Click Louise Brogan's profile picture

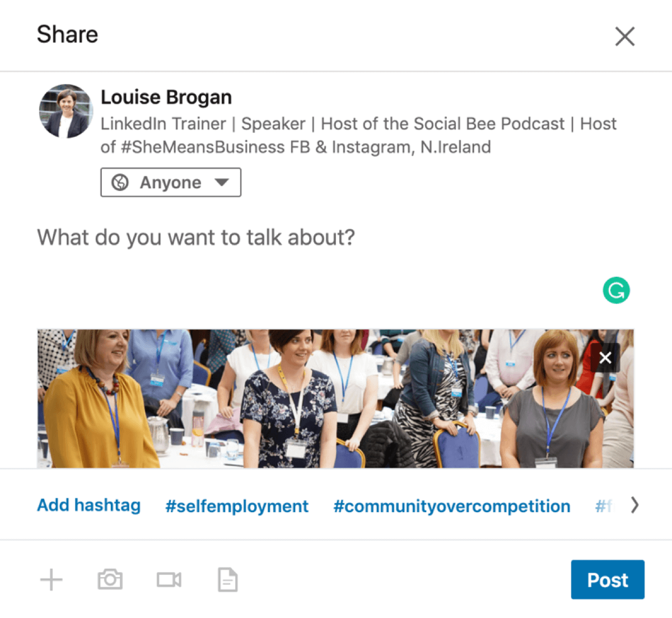(66, 111)
